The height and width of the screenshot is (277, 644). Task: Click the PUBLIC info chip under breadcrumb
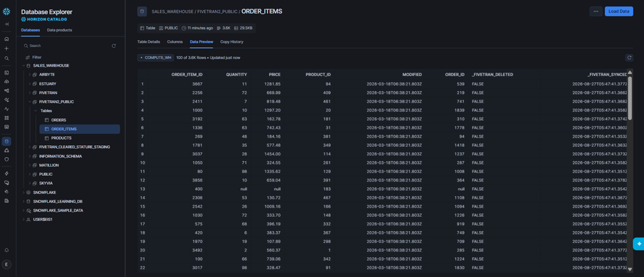(169, 28)
